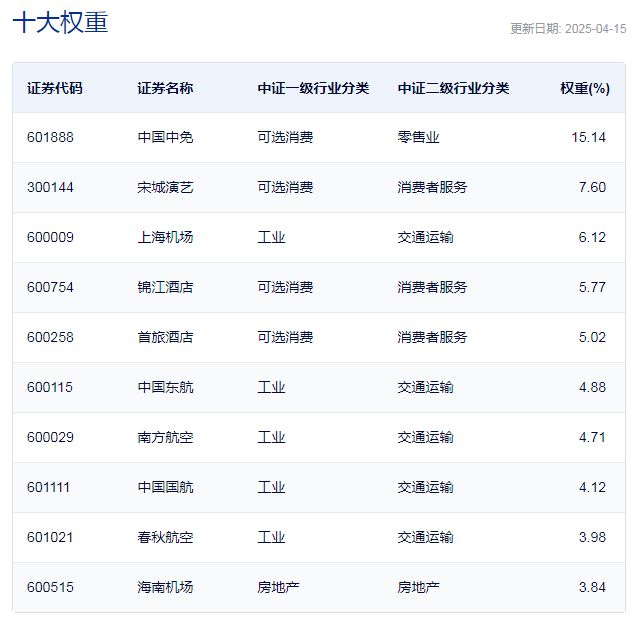Click weight value 4.71
The image size is (634, 620).
pos(592,437)
